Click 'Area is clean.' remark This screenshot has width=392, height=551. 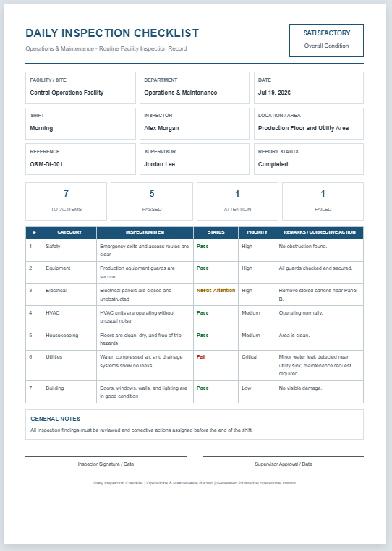(294, 336)
